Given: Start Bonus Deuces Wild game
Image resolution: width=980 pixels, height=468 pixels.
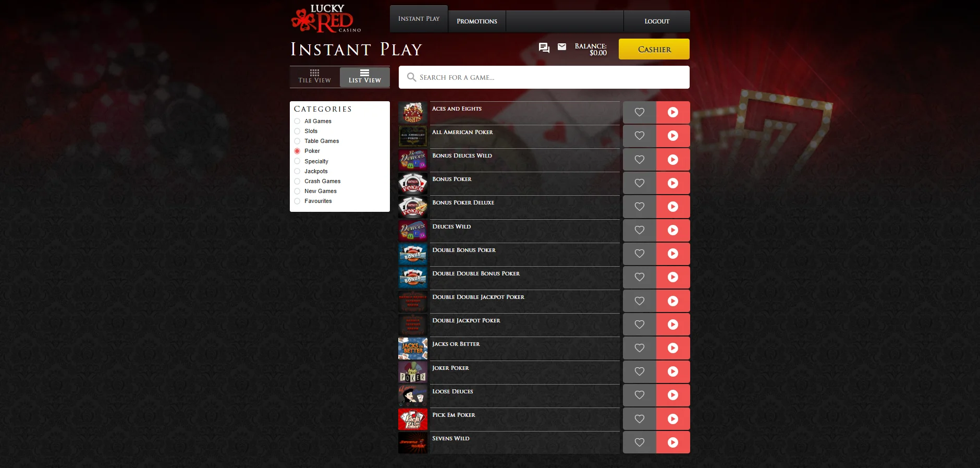Looking at the screenshot, I should (673, 160).
